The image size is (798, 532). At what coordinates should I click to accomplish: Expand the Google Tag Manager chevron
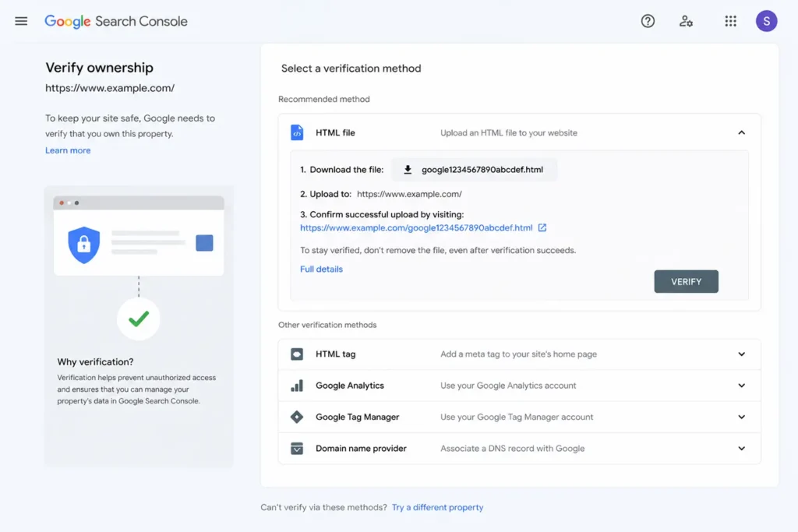tap(742, 417)
